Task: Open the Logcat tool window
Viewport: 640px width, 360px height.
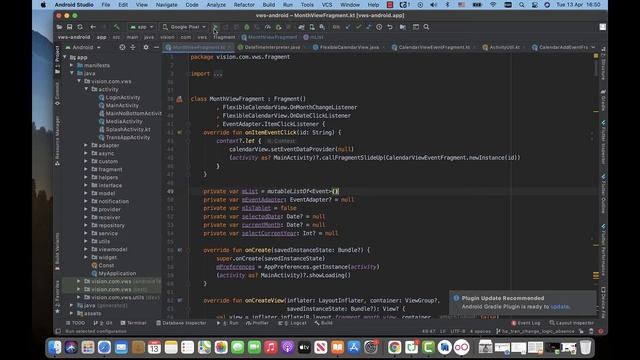Action: pos(293,323)
